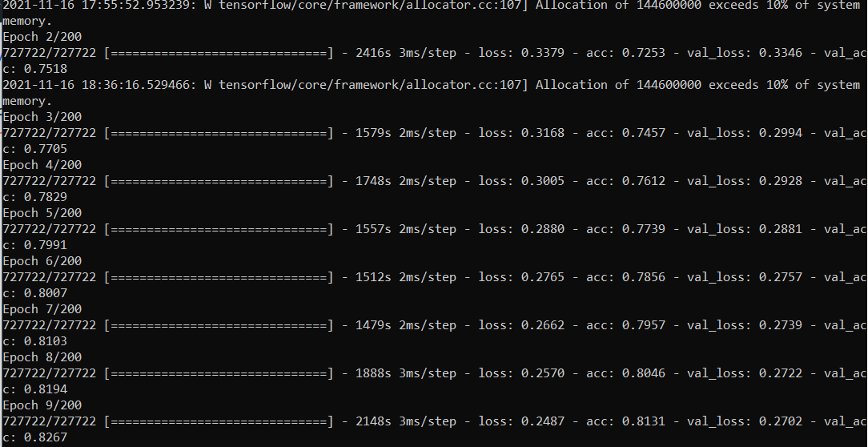Click the Epoch 5 progress bar
The height and width of the screenshot is (447, 868).
pyautogui.click(x=219, y=230)
